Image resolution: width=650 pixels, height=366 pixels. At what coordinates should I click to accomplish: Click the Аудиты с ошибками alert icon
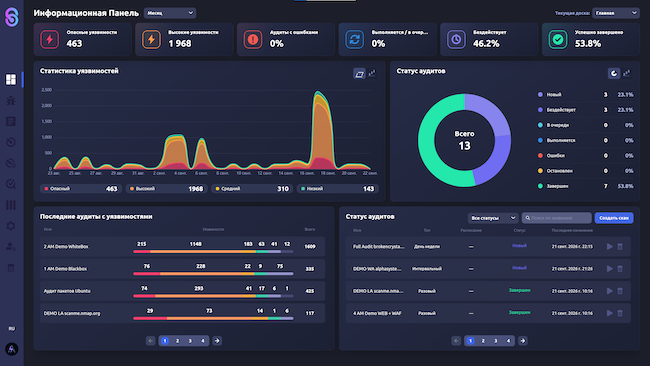pos(253,39)
